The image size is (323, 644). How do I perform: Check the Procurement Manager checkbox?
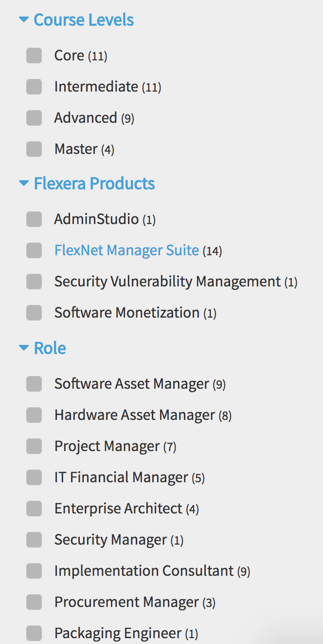click(x=34, y=603)
